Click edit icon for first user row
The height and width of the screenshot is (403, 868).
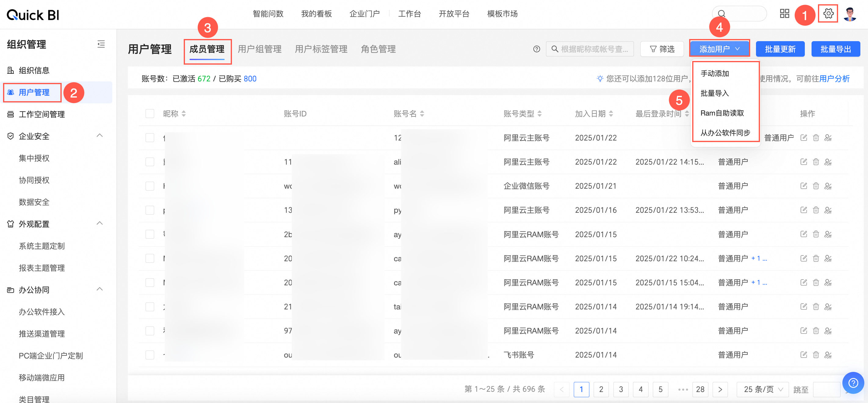803,138
